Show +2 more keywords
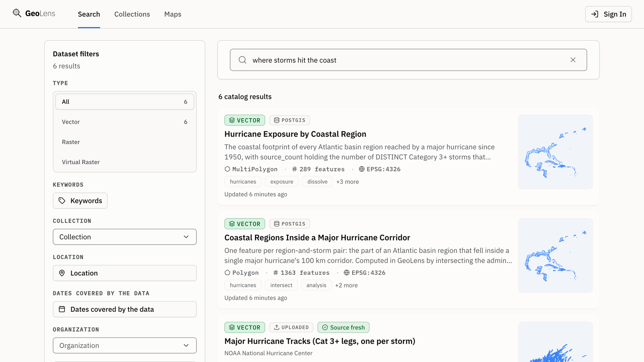This screenshot has height=362, width=644. click(347, 285)
